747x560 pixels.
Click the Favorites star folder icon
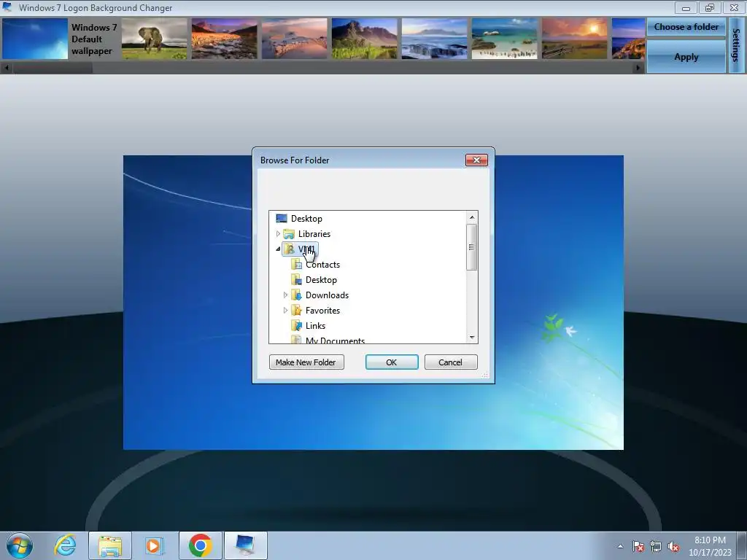[x=296, y=311]
